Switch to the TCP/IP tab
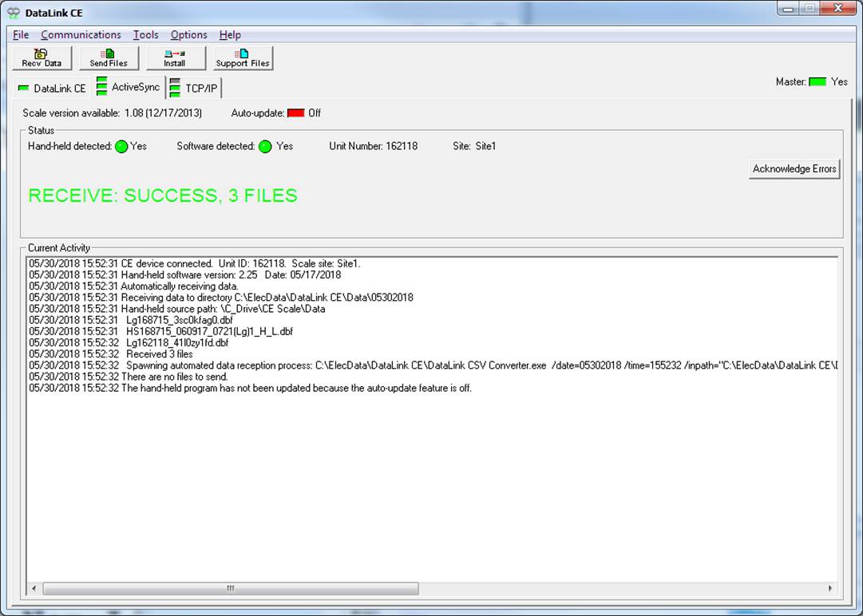The image size is (863, 616). tap(194, 88)
